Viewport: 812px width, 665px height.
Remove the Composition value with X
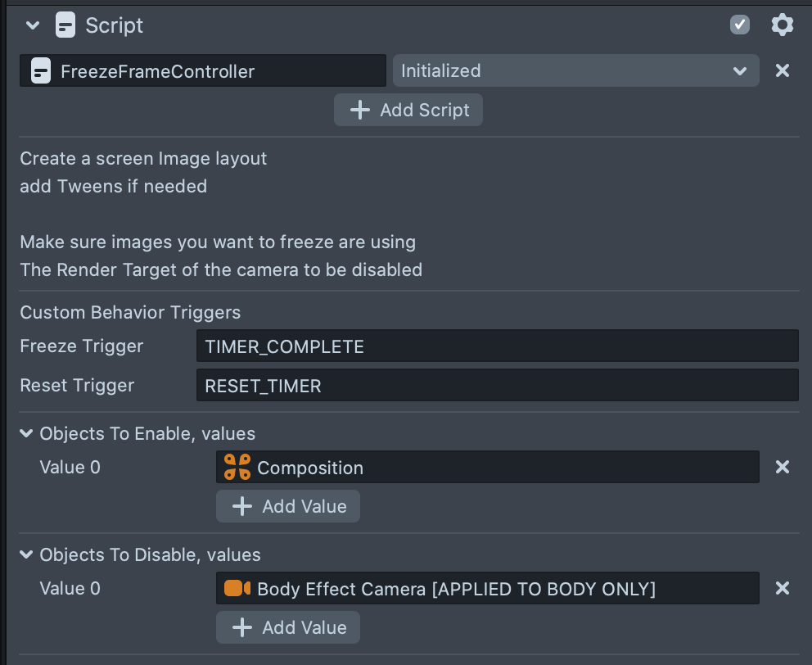[x=782, y=468]
